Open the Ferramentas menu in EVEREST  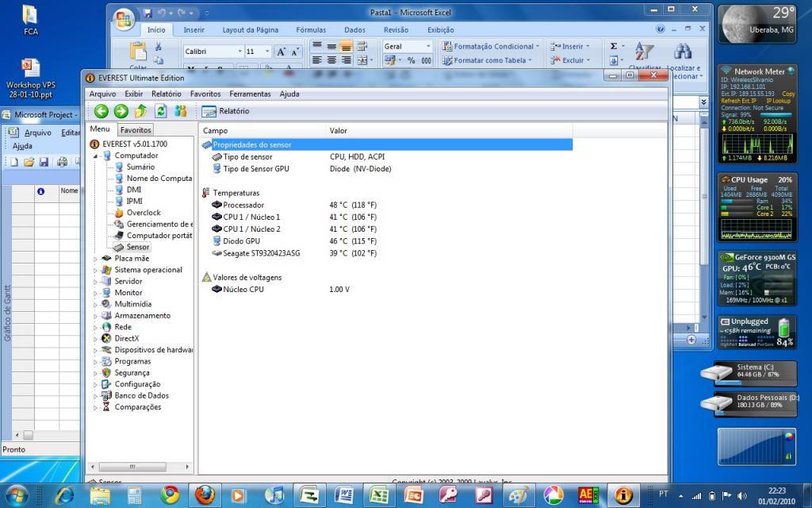click(250, 94)
